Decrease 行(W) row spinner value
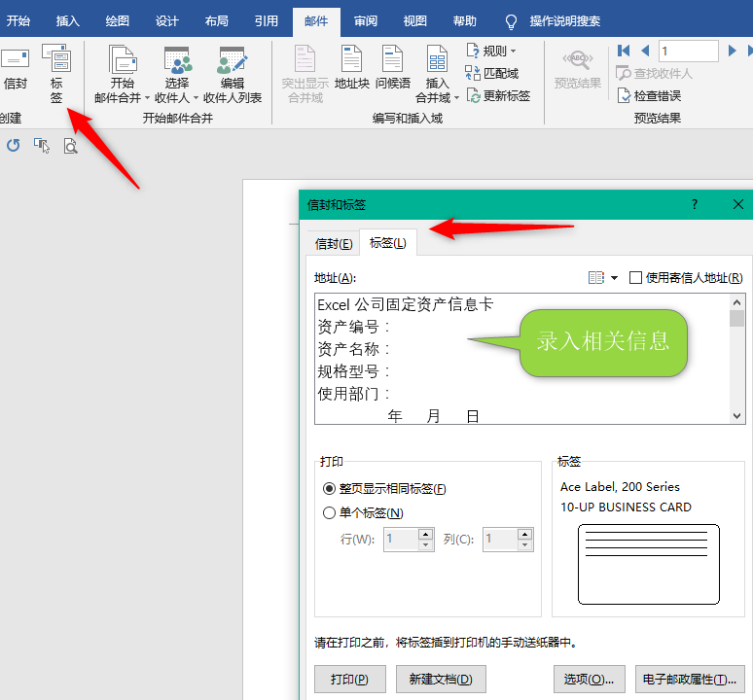This screenshot has width=753, height=700. [425, 545]
